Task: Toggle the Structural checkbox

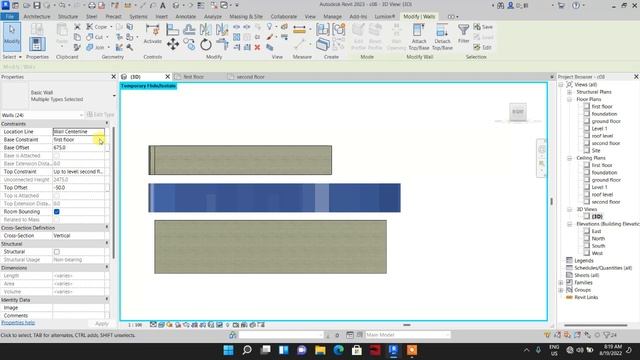Action: [57, 252]
